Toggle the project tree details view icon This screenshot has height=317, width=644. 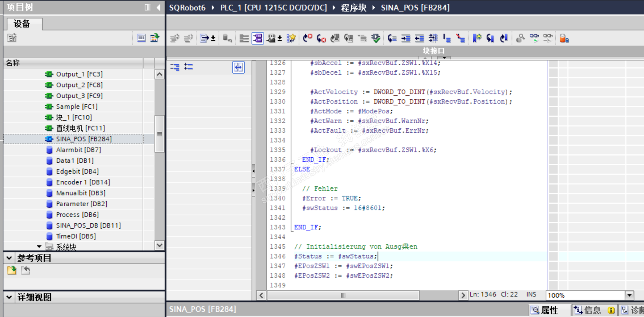click(x=141, y=38)
